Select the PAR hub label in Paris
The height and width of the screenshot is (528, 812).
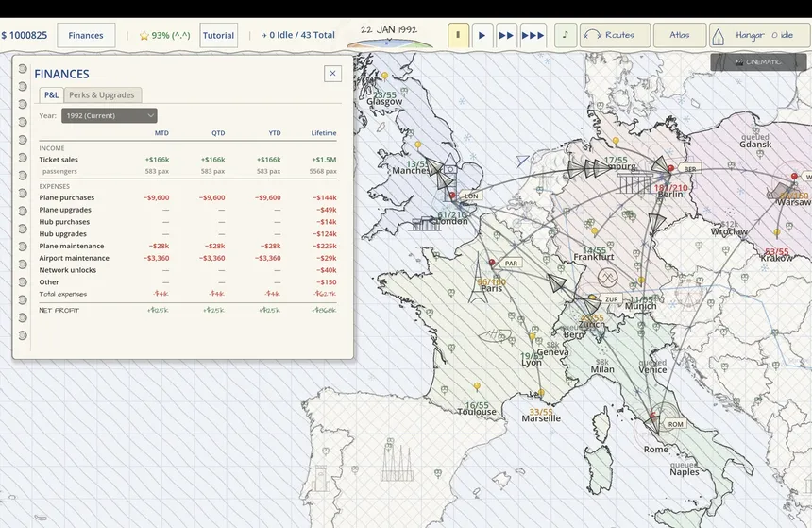[x=511, y=264]
